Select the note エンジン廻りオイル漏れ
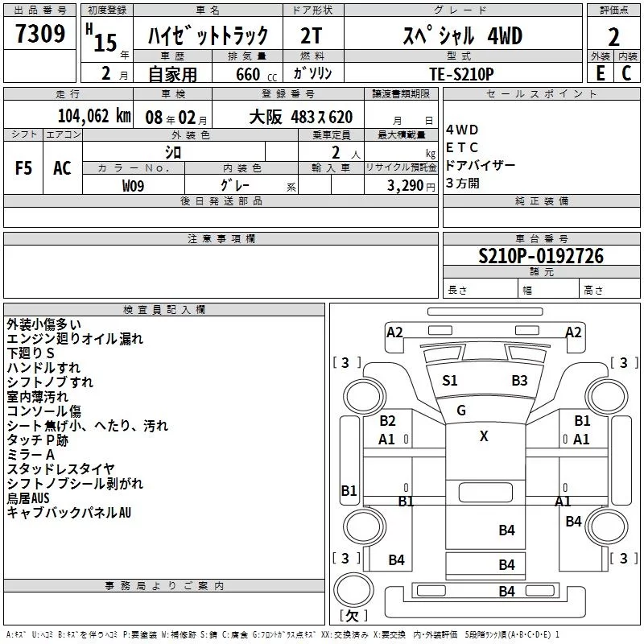The width and height of the screenshot is (644, 644). click(75, 339)
